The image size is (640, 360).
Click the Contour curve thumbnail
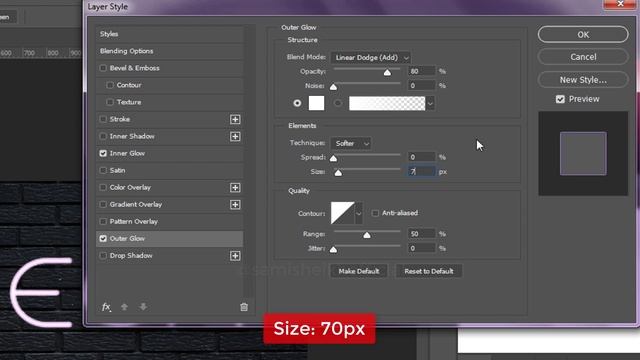tap(342, 213)
